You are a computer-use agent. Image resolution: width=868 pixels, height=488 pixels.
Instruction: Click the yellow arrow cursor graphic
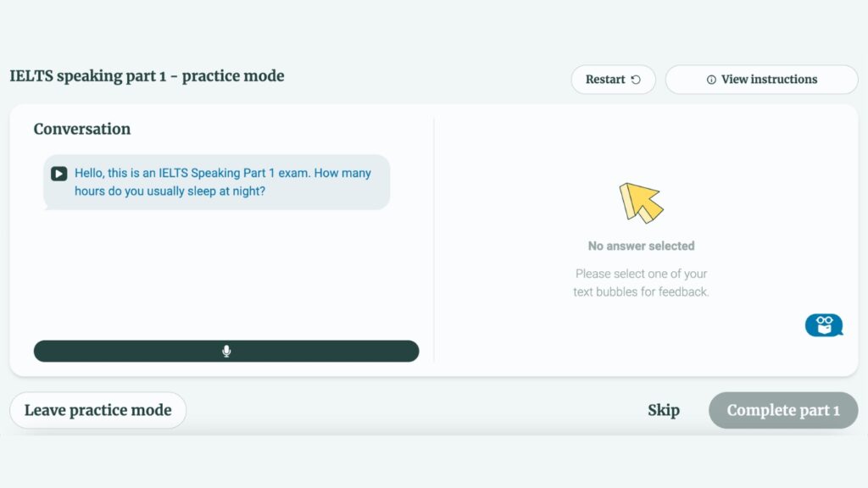click(x=642, y=202)
